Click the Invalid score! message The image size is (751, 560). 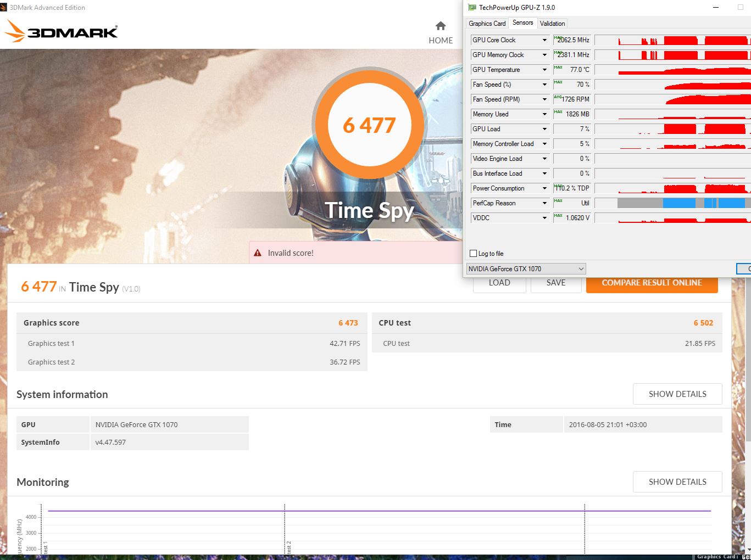click(x=291, y=253)
